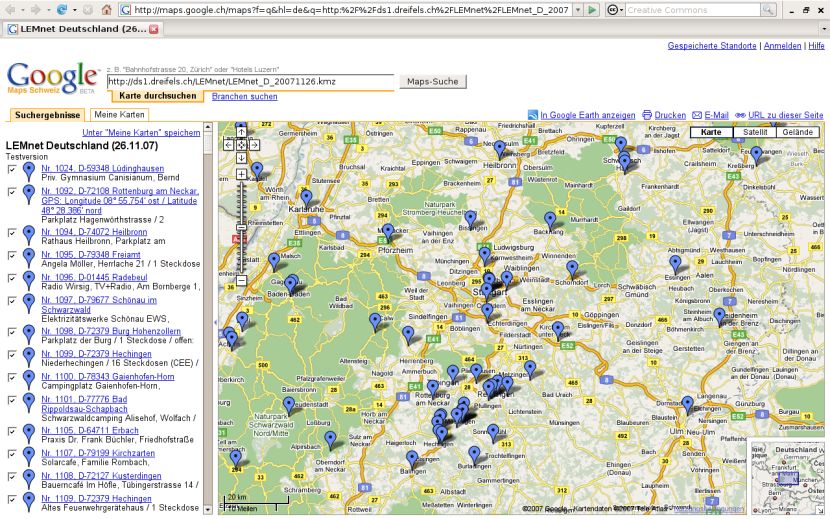This screenshot has height=519, width=830.
Task: Uncheck the Nr. 1097 Schönau im Schwarzwald checkbox
Action: pyautogui.click(x=12, y=301)
